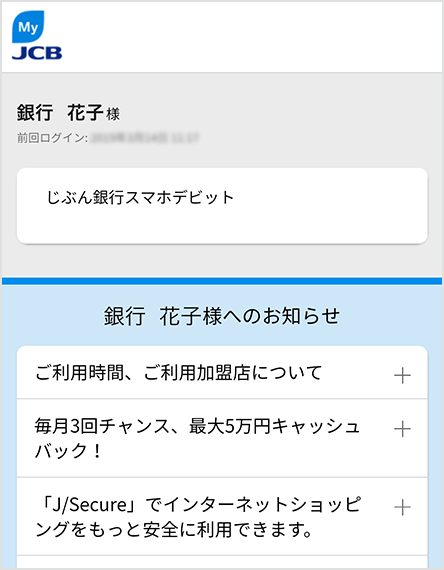Select the じぶん銀行スマホデビット card panel

pyautogui.click(x=222, y=206)
